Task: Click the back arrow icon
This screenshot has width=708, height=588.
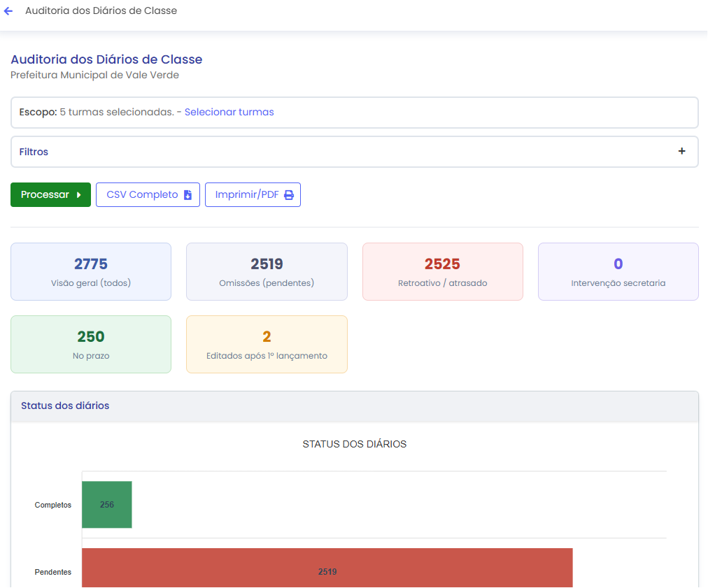Action: pyautogui.click(x=8, y=11)
